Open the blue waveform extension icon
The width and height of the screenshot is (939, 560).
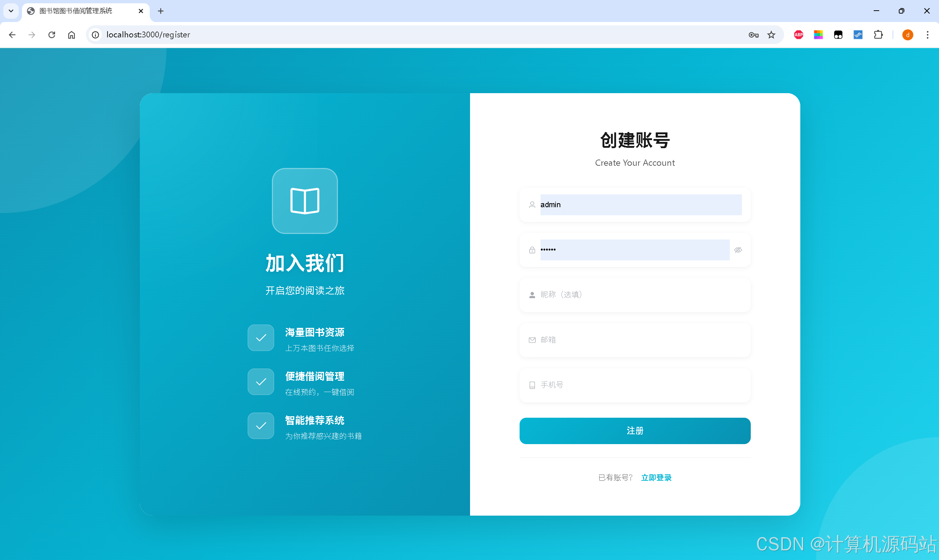tap(858, 35)
